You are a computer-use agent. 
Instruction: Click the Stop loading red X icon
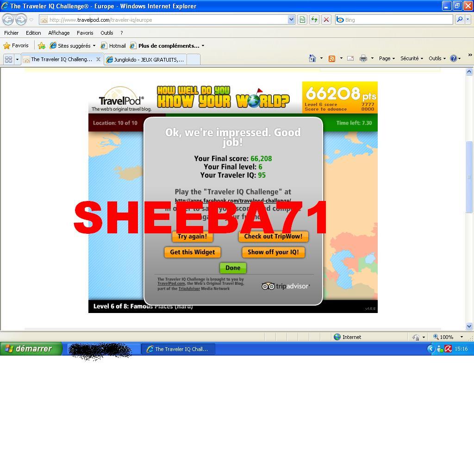tap(326, 20)
